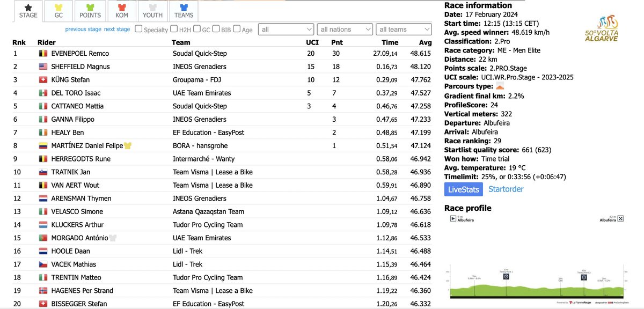The height and width of the screenshot is (309, 644).
Task: Click Luxembourg flag next to KLUCKERS Arthur
Action: (x=43, y=225)
